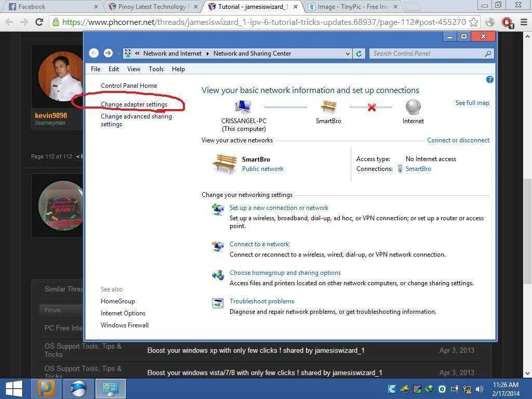Image resolution: width=532 pixels, height=399 pixels.
Task: Open the Help menu
Action: 178,69
